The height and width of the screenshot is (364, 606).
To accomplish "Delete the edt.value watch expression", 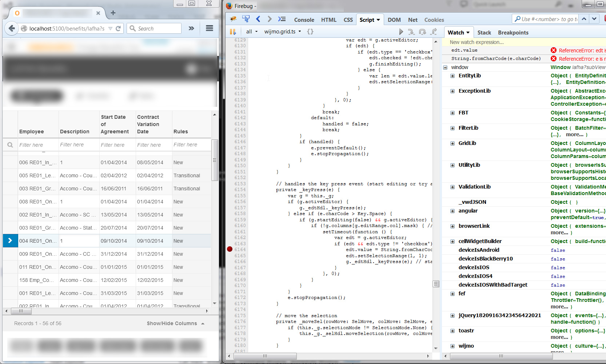I will 554,50.
